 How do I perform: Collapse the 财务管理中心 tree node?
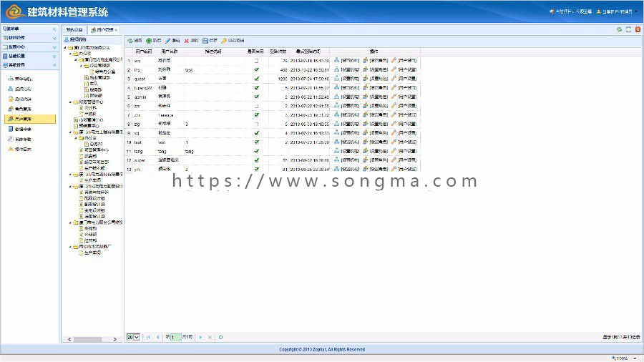[70, 102]
